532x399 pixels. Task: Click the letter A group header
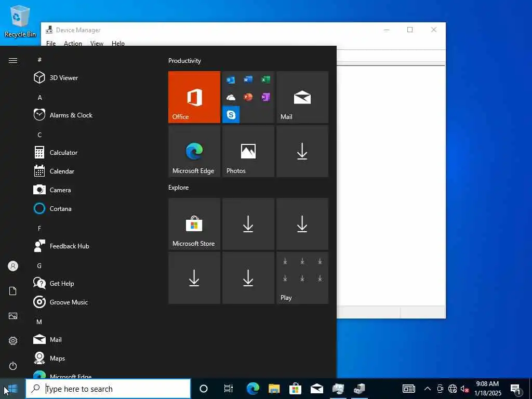[x=39, y=97]
